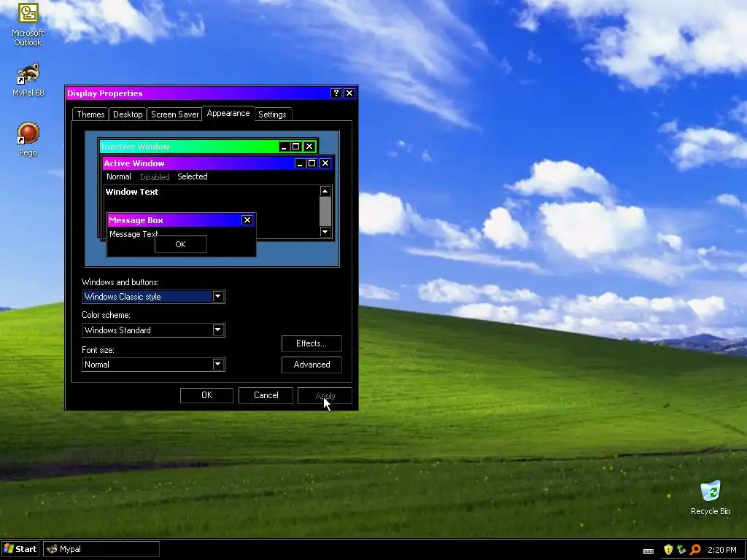Click the Mypal taskbar button
Image resolution: width=747 pixels, height=560 pixels.
101,549
